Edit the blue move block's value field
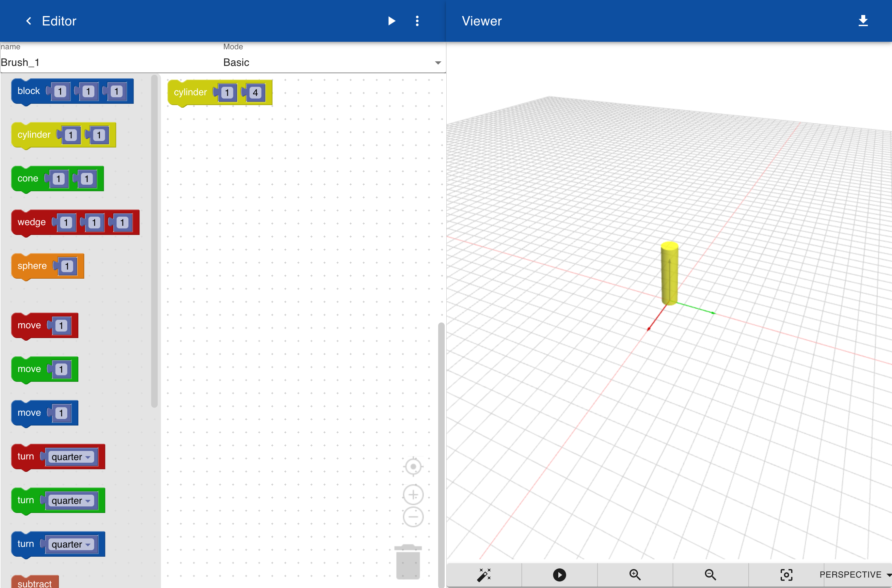This screenshot has width=892, height=588. click(61, 413)
